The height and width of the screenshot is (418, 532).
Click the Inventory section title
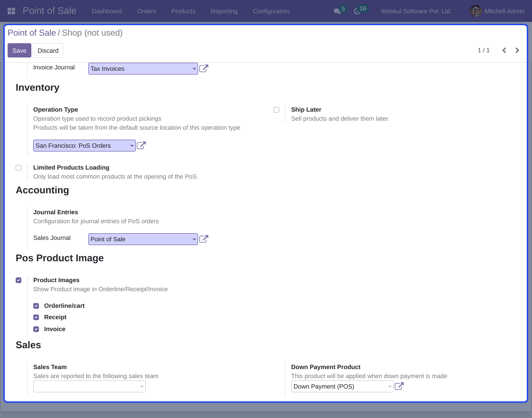(x=38, y=87)
